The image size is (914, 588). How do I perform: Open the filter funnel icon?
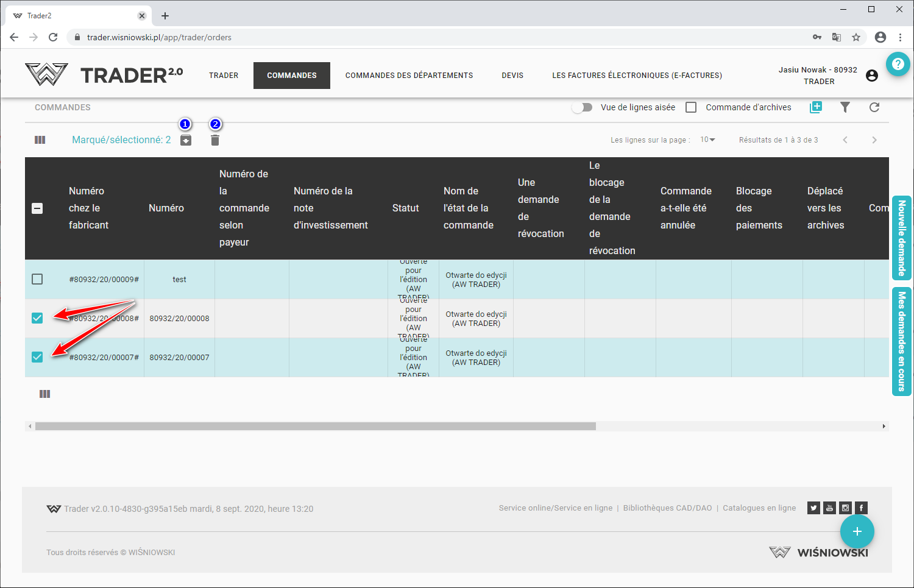pos(845,107)
